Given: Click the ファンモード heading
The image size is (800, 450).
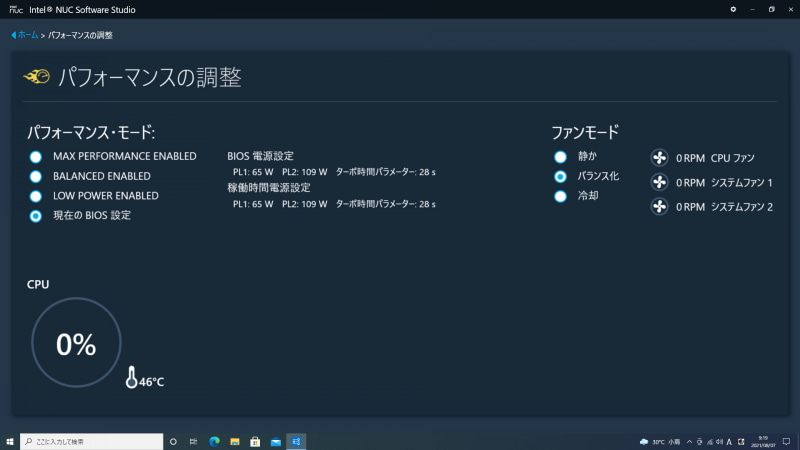Looking at the screenshot, I should [x=585, y=133].
